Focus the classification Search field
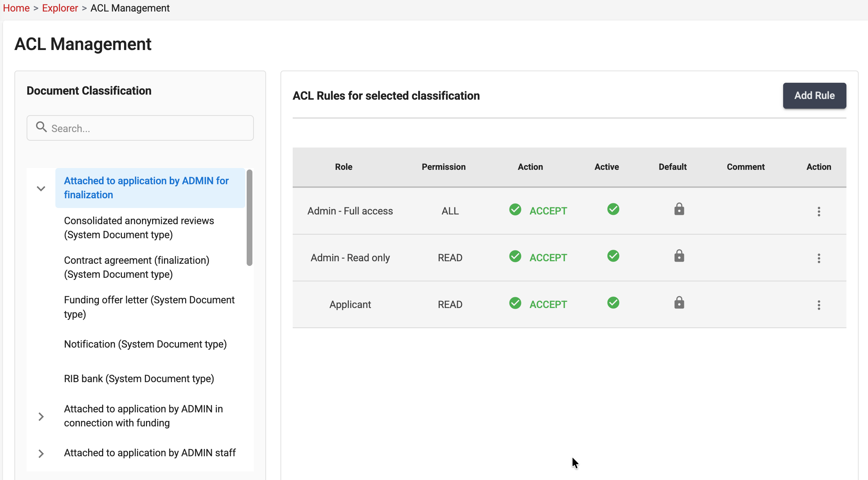Viewport: 868px width, 480px height. tap(140, 128)
